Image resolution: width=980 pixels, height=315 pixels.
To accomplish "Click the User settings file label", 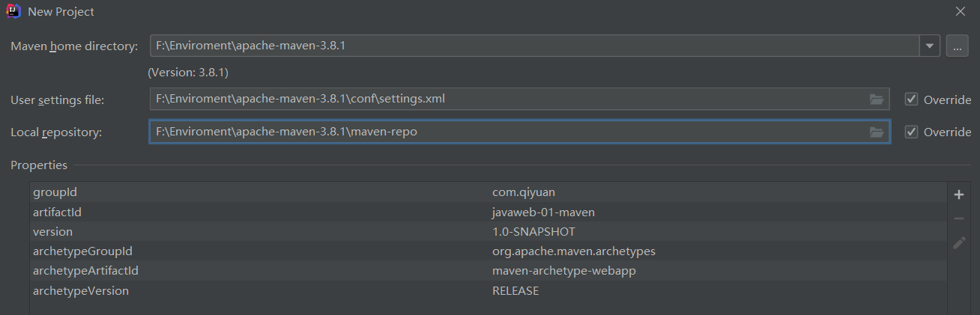I will [x=58, y=100].
